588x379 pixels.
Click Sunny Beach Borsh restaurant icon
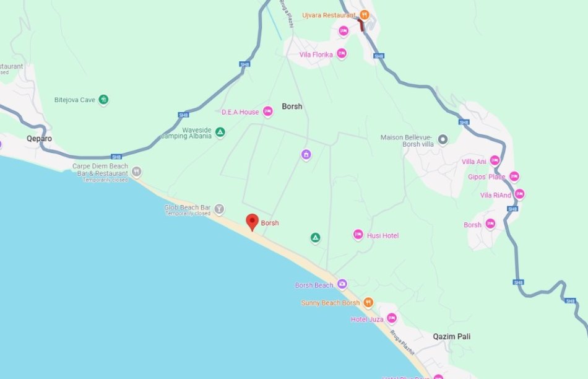click(x=368, y=302)
